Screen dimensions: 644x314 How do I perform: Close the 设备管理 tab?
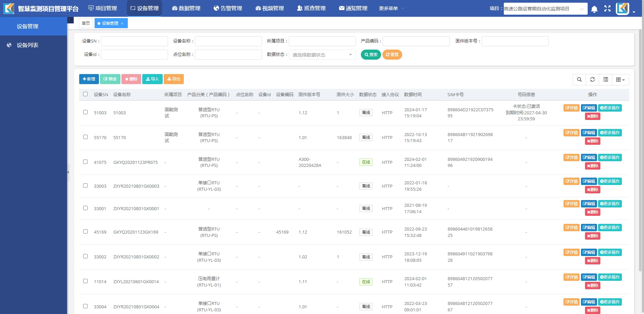[x=122, y=23]
